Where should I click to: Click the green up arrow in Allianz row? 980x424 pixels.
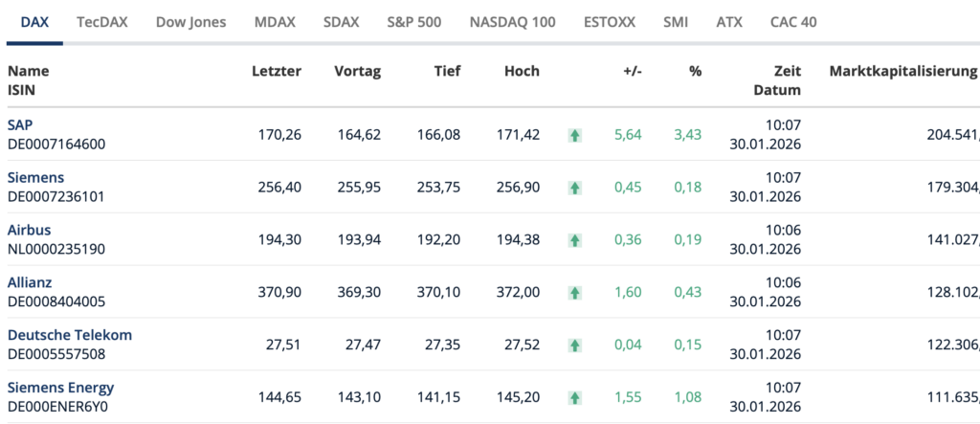pyautogui.click(x=574, y=293)
